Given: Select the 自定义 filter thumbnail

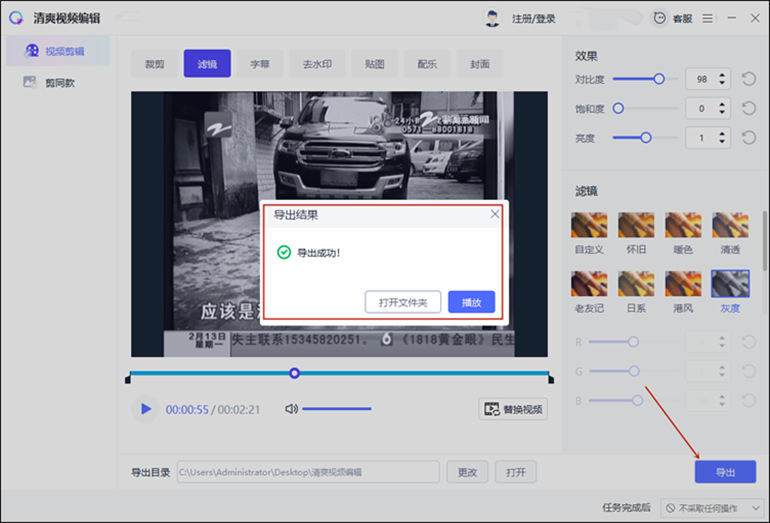Looking at the screenshot, I should pyautogui.click(x=589, y=225).
